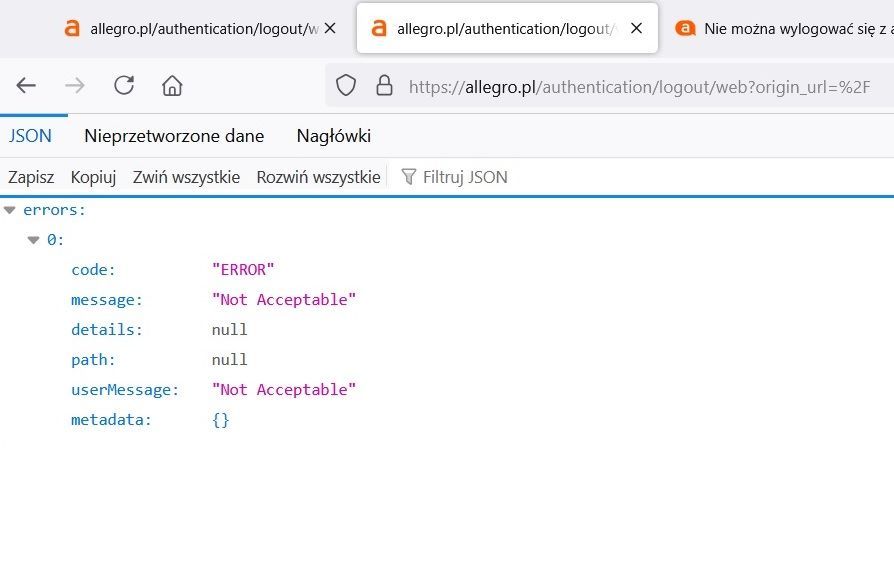The image size is (894, 588).
Task: Click the forward navigation arrow
Action: pos(75,86)
